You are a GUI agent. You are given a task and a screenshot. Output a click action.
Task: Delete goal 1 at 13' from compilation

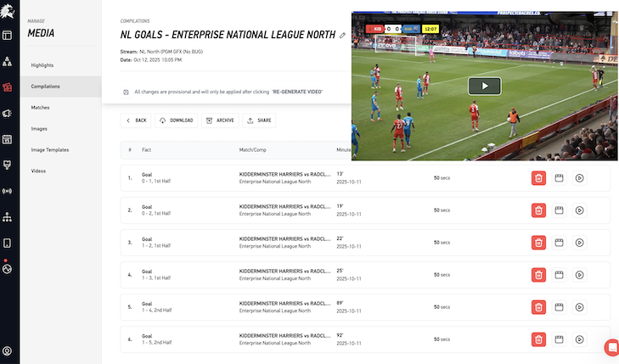(538, 178)
